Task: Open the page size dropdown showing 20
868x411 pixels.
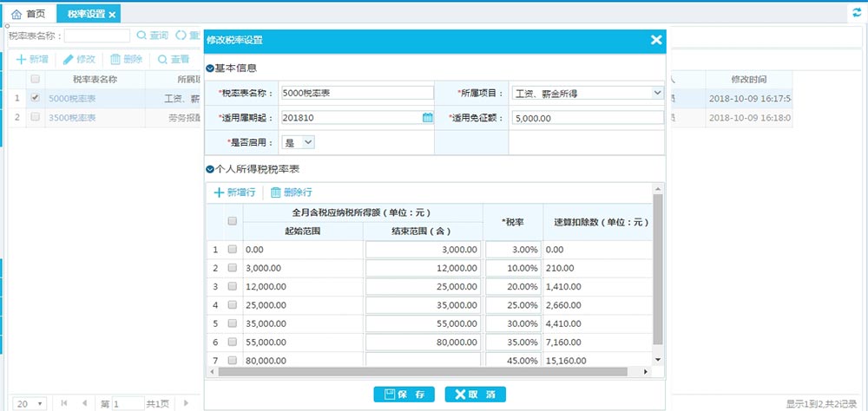Action: [30, 404]
